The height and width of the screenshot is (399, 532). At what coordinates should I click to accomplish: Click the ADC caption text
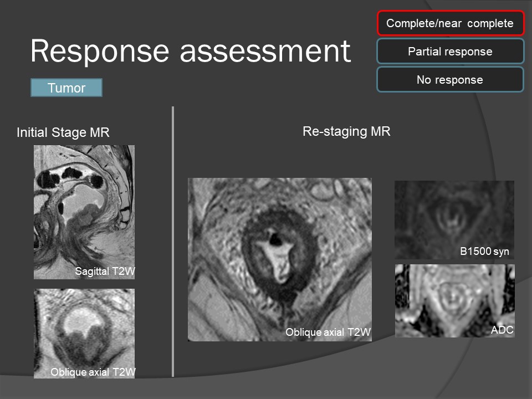click(502, 330)
